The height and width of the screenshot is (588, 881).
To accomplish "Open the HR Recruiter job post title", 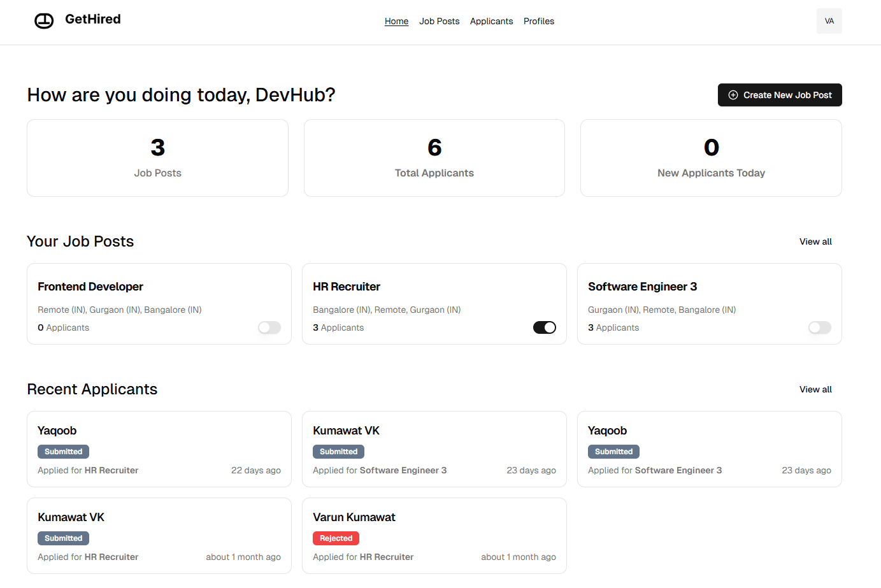I will pyautogui.click(x=347, y=287).
